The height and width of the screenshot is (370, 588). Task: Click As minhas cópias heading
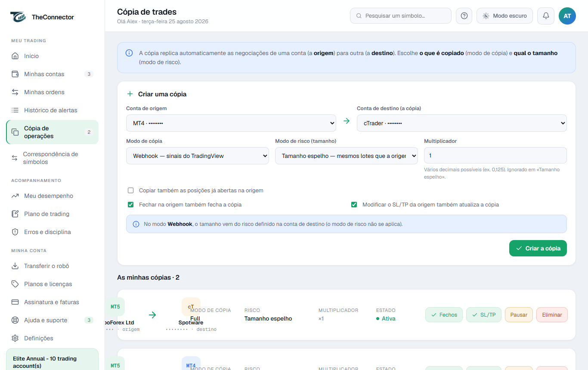pyautogui.click(x=148, y=277)
